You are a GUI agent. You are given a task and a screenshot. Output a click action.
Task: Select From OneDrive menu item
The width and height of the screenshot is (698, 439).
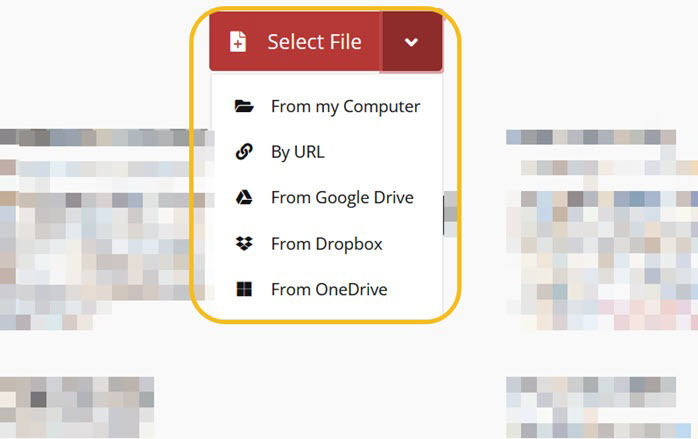point(327,289)
